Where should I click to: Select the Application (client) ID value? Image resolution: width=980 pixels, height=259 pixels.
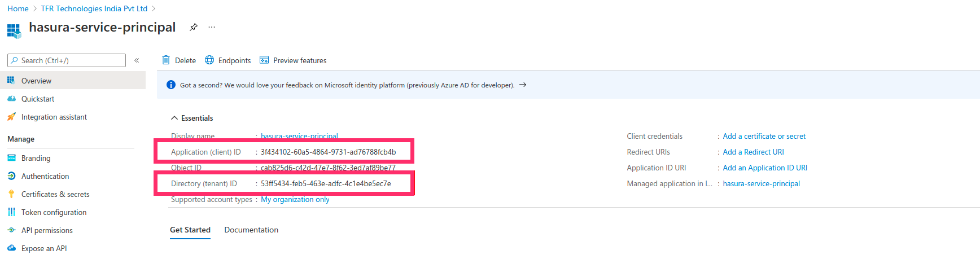(328, 152)
